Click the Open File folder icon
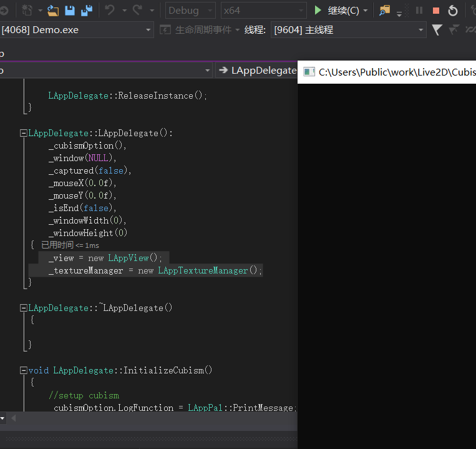Image resolution: width=476 pixels, height=449 pixels. pyautogui.click(x=53, y=11)
